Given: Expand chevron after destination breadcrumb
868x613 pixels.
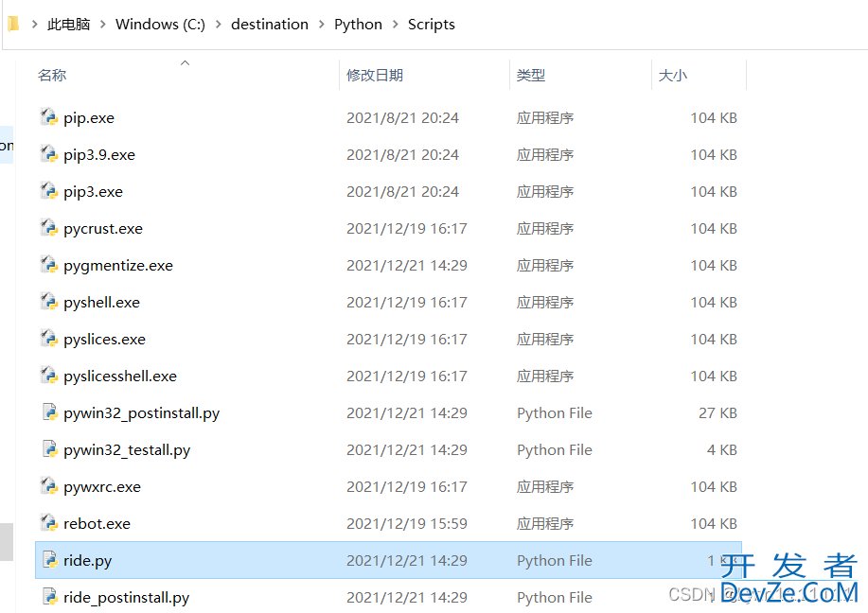Looking at the screenshot, I should 321,25.
